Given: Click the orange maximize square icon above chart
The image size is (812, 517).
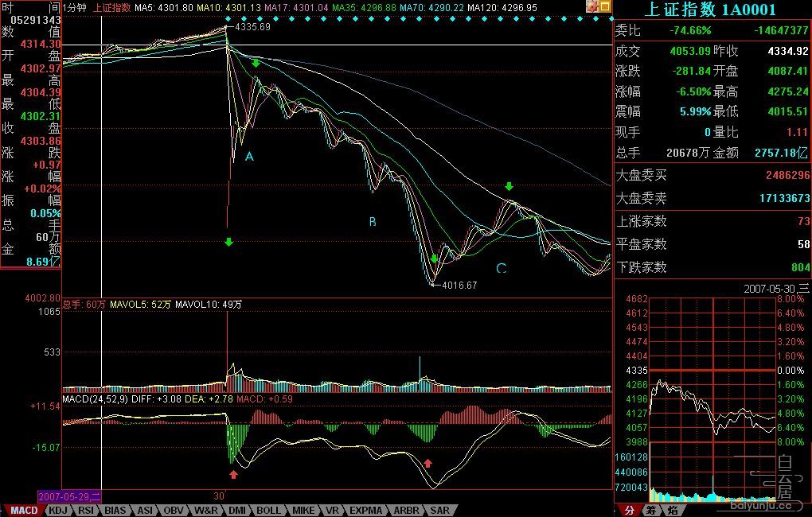Looking at the screenshot, I should (605, 6).
